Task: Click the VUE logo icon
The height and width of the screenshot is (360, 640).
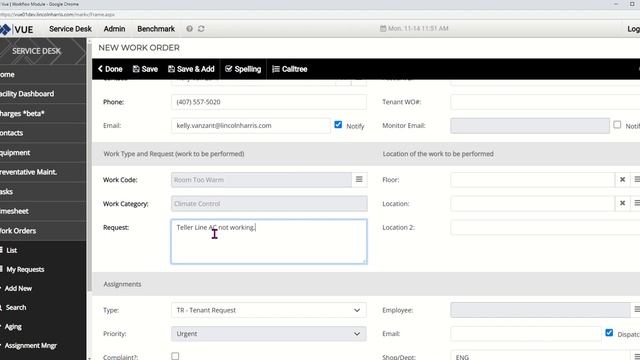Action: coord(5,29)
